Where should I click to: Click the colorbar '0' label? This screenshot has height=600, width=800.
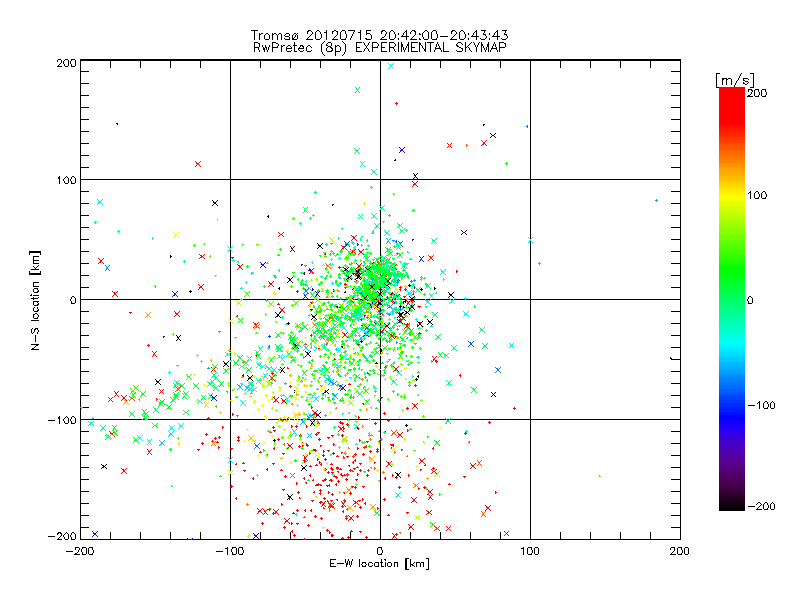click(x=750, y=301)
